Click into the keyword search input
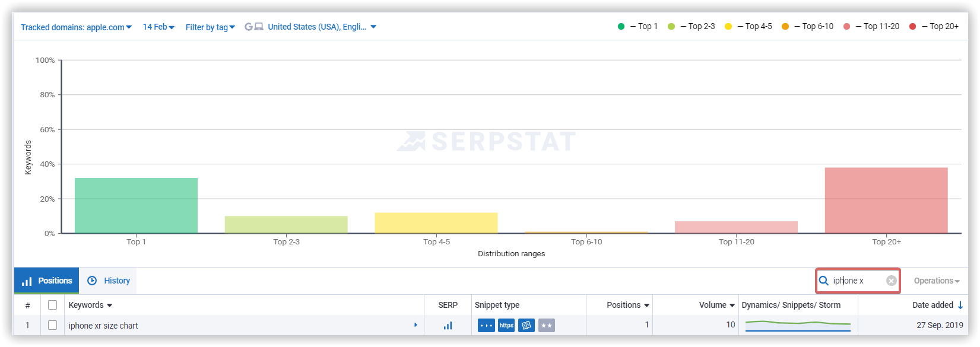980x347 pixels. (858, 281)
